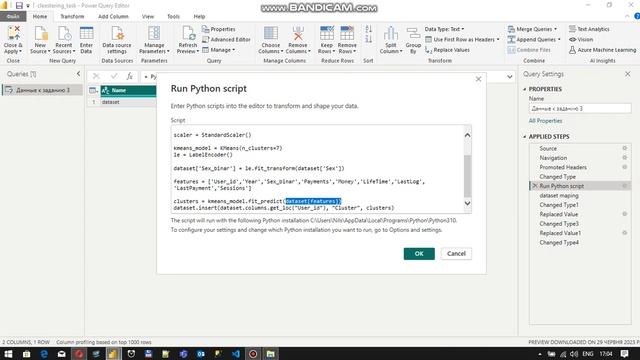Switch to the Transform tab
Image resolution: width=640 pixels, height=360 pixels.
72,16
